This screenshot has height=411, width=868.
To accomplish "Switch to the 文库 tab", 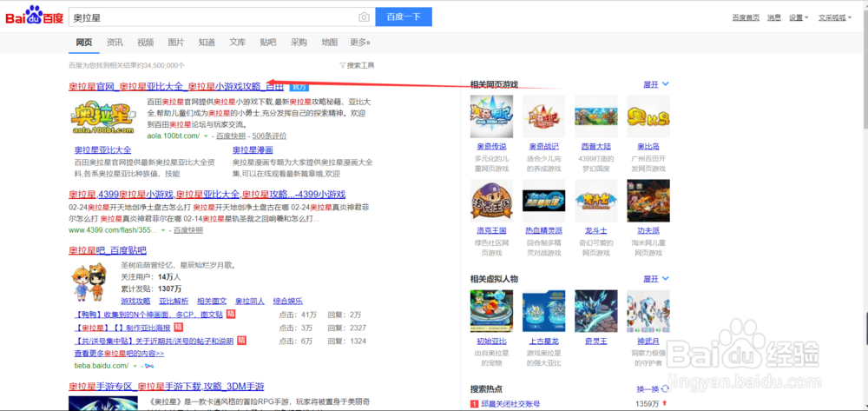I will (x=238, y=42).
